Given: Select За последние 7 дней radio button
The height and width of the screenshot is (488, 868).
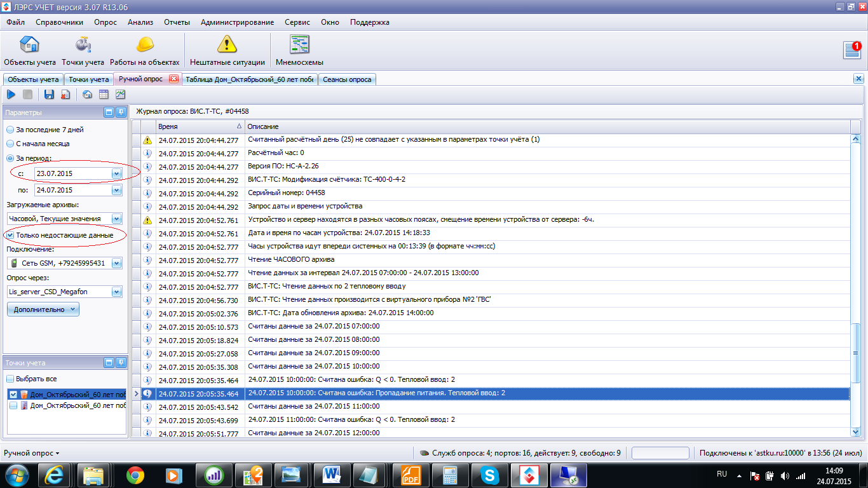Looking at the screenshot, I should [x=10, y=130].
